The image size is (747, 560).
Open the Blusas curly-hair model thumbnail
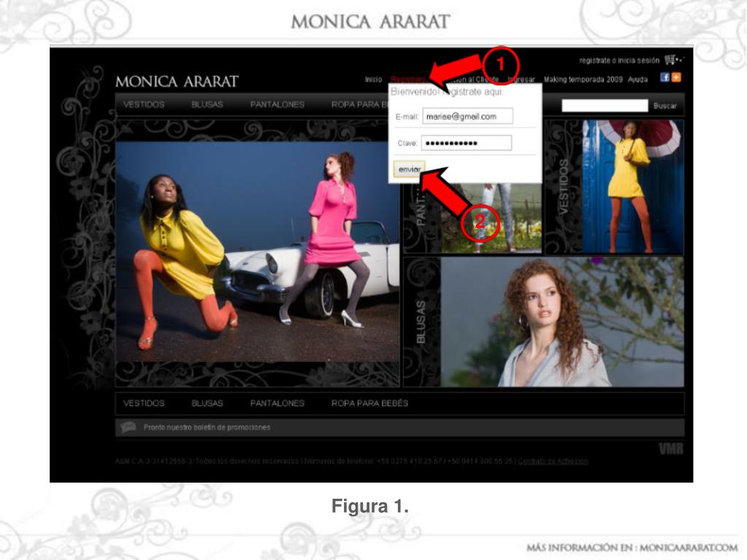coord(562,322)
